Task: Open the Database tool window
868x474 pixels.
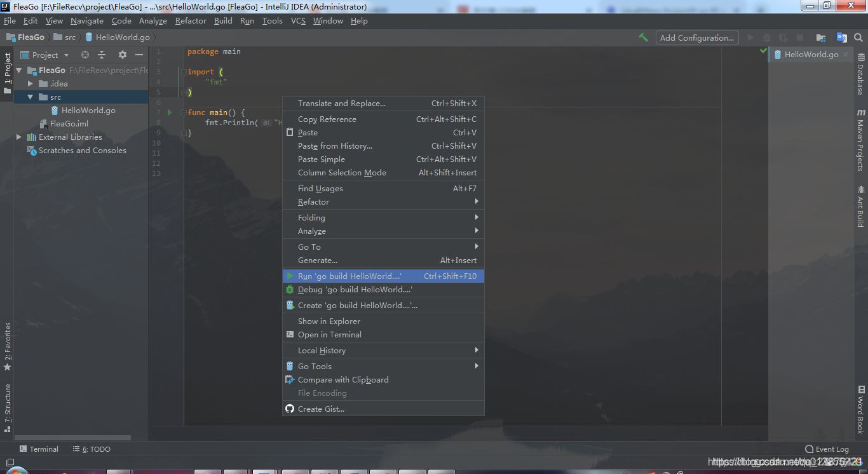Action: (x=860, y=74)
